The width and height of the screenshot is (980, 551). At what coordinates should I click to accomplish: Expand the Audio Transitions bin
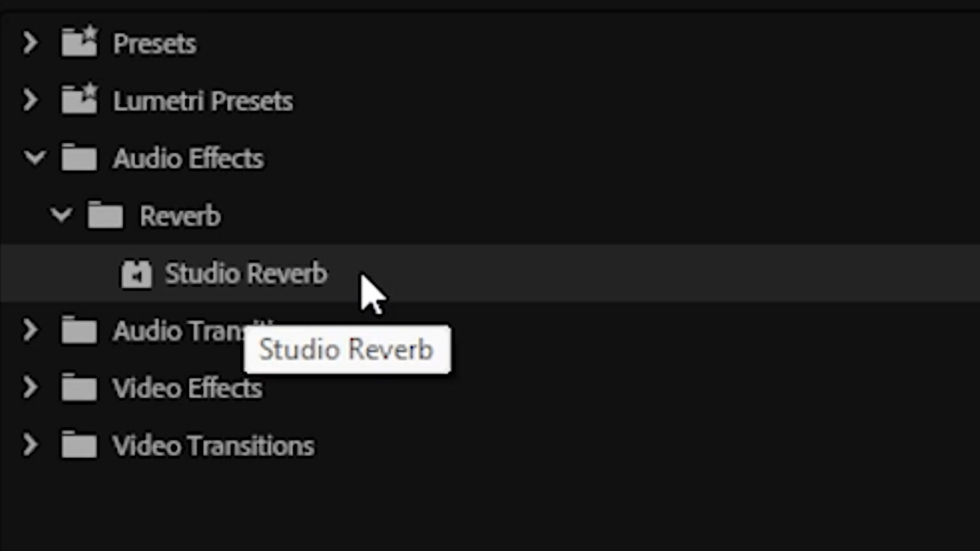[x=29, y=330]
